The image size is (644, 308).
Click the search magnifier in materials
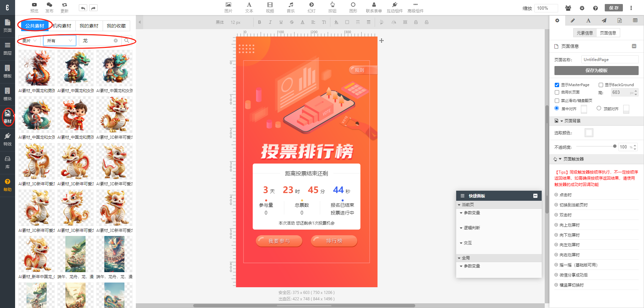[127, 41]
